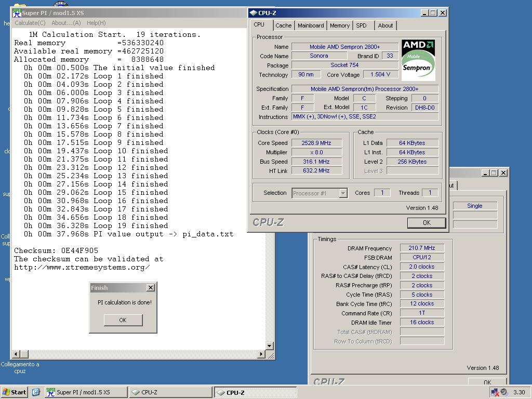Click the Super PI horizontal scrollbar left arrow

coord(16,354)
